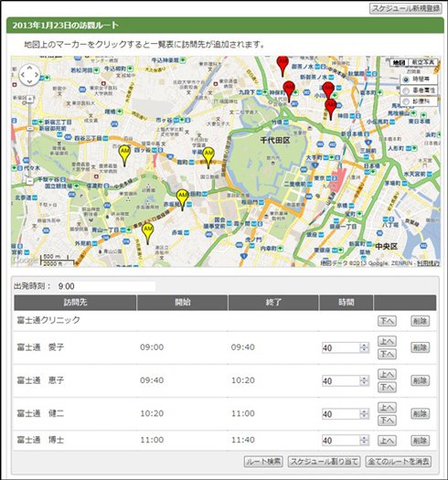448x480 pixels.
Task: Click the 09:00 start time for 愛子
Action: tap(152, 347)
